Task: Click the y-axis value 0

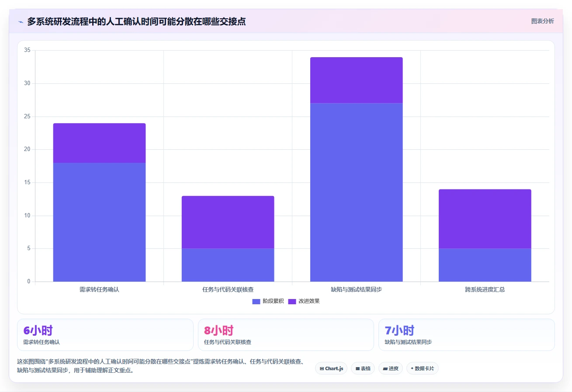Action: tap(29, 282)
